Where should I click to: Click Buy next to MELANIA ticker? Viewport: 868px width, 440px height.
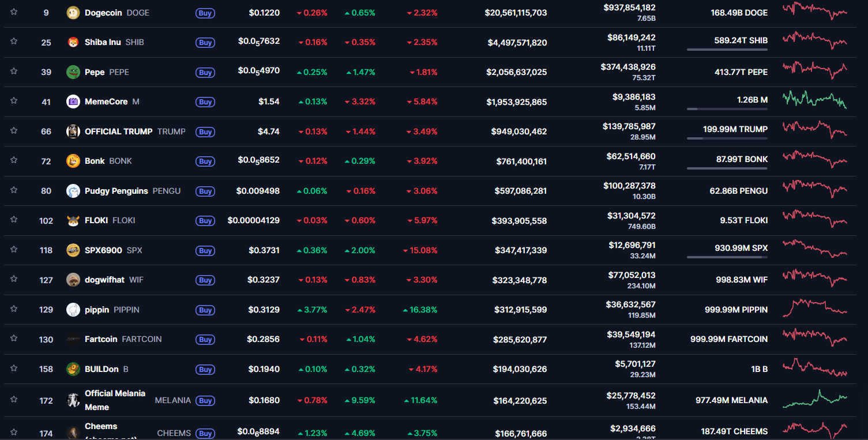[205, 401]
